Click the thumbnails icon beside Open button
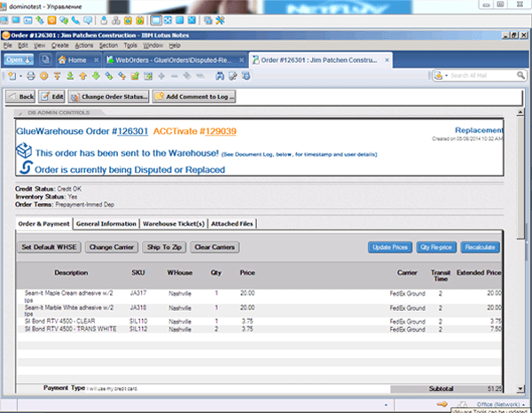The image size is (532, 413). point(45,59)
